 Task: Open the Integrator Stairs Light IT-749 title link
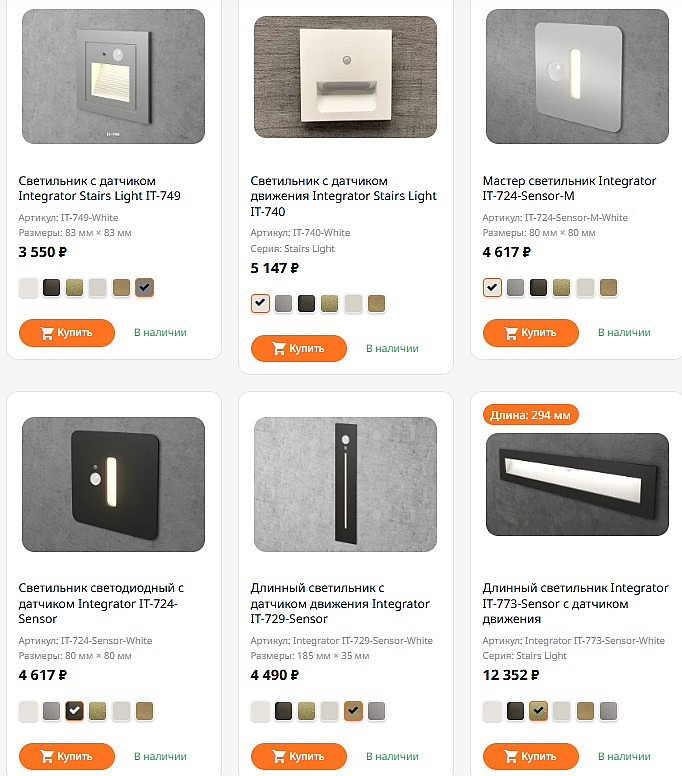coord(99,188)
